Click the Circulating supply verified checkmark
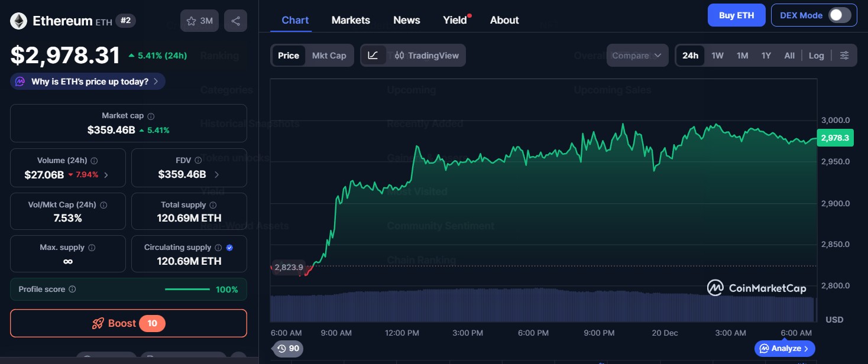Screen dimensions: 868x364 231,248
